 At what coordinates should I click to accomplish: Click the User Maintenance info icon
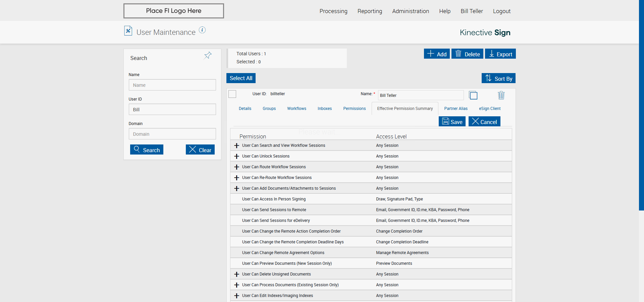202,30
